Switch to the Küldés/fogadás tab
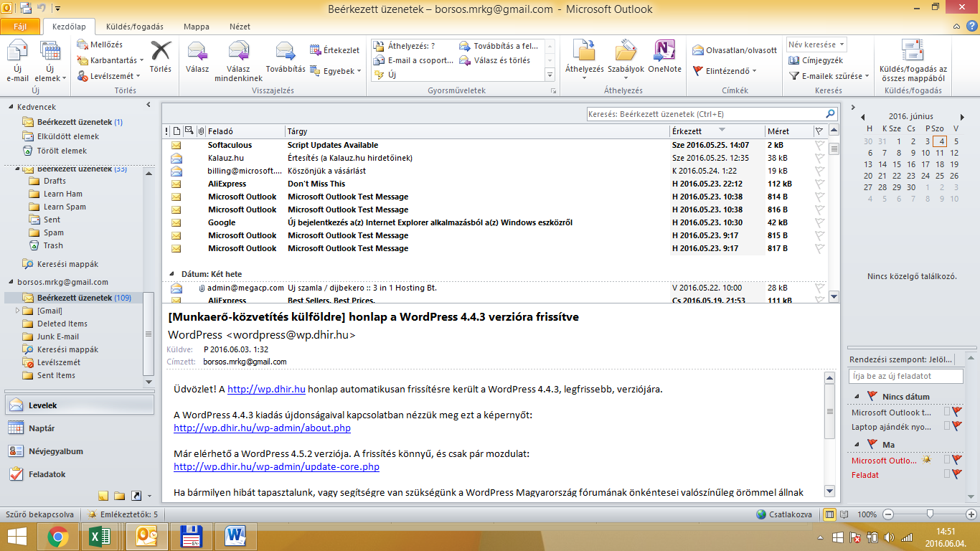Screen dimensions: 980x551 pyautogui.click(x=135, y=27)
